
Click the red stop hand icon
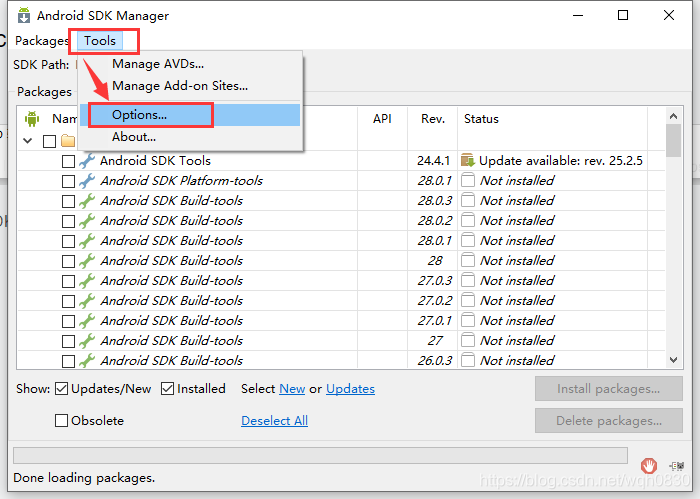coord(649,466)
